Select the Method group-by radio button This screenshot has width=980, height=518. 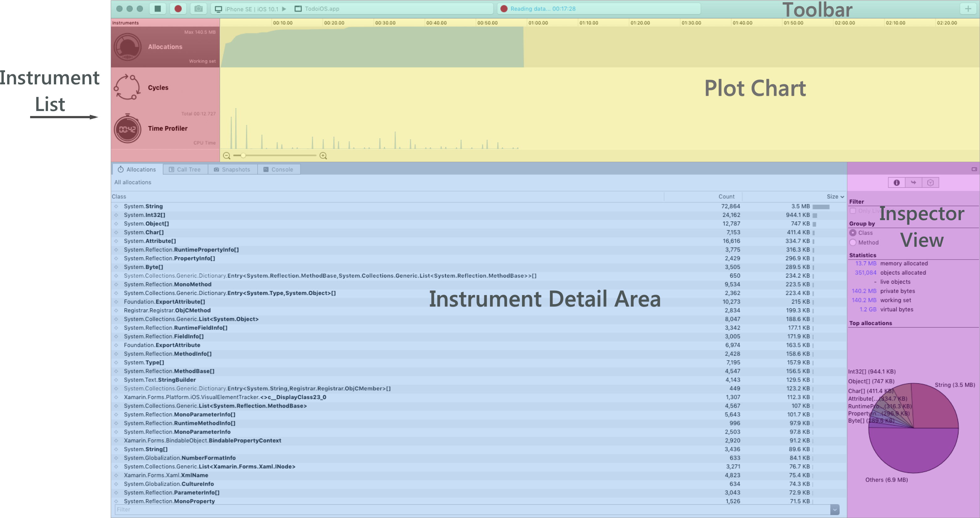[853, 242]
